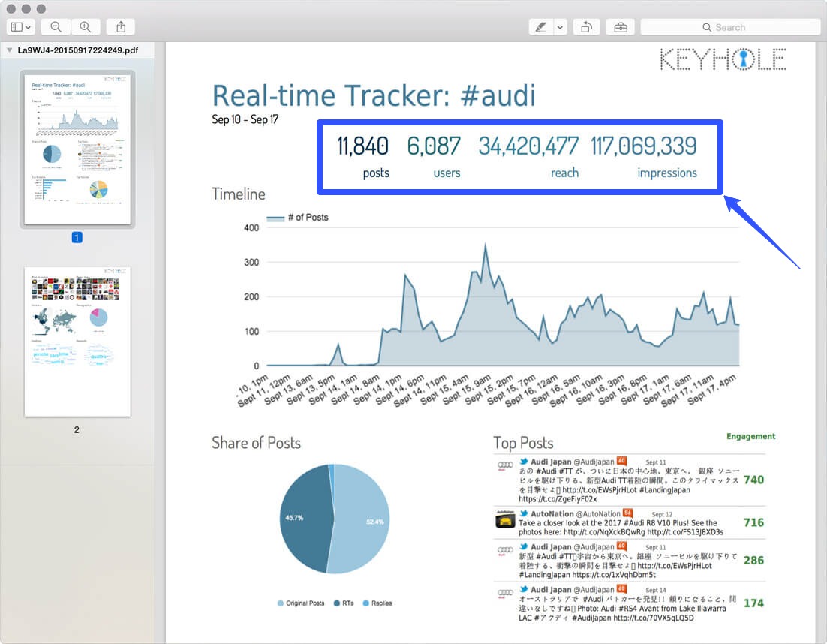
Task: Select page 1 thumbnail in the sidebar
Action: coord(76,147)
